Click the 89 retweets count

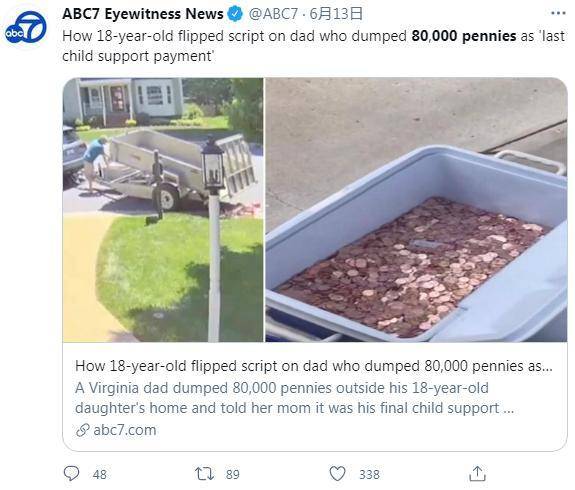232,474
